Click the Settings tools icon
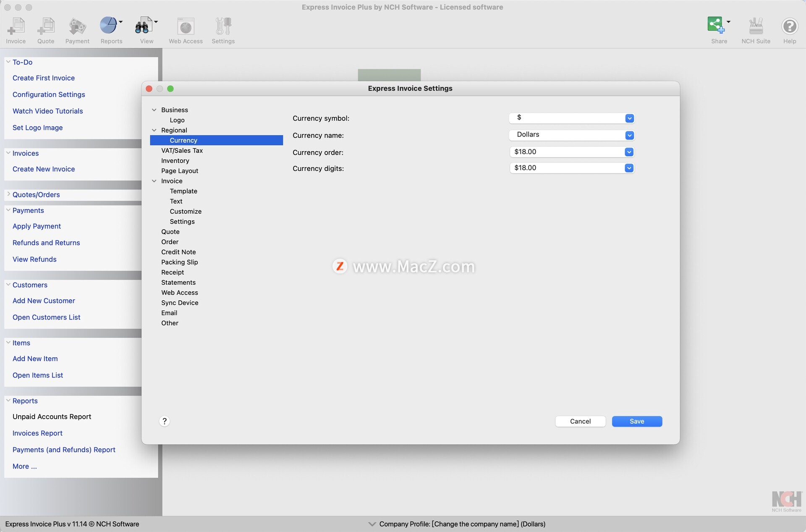Viewport: 806px width, 532px height. (223, 26)
